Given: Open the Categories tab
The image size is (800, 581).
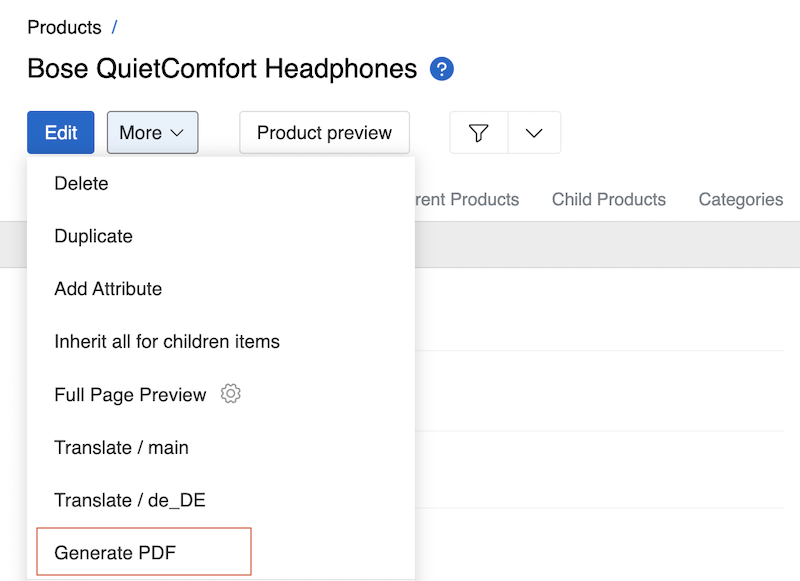Looking at the screenshot, I should [740, 199].
